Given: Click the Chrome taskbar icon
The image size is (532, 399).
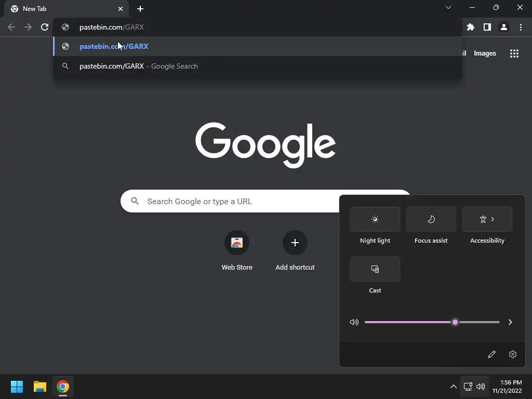Looking at the screenshot, I should tap(63, 387).
